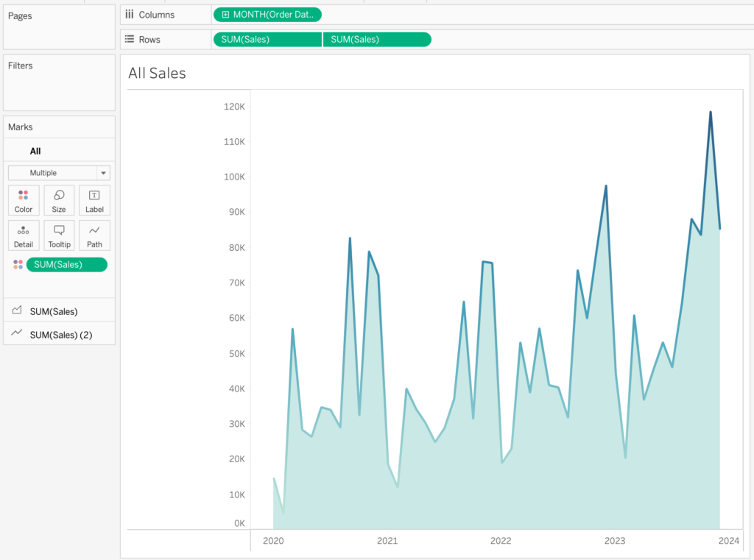Click the Color button in Marks card

pyautogui.click(x=24, y=200)
